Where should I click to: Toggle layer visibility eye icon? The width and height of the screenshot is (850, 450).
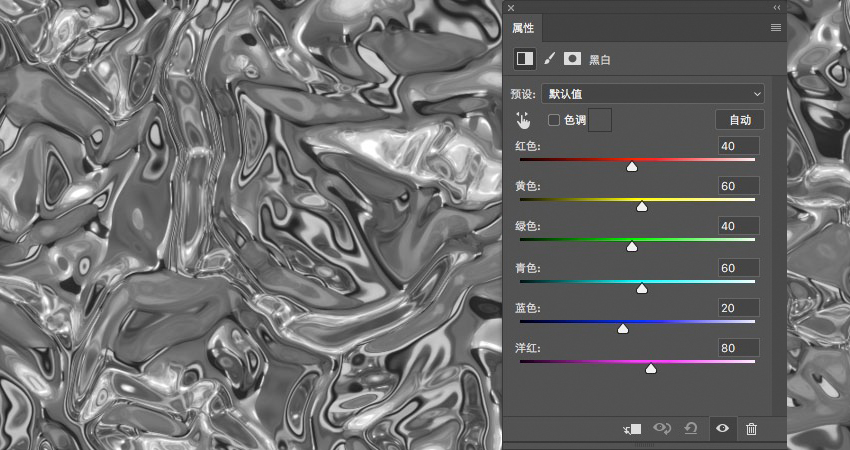point(722,428)
